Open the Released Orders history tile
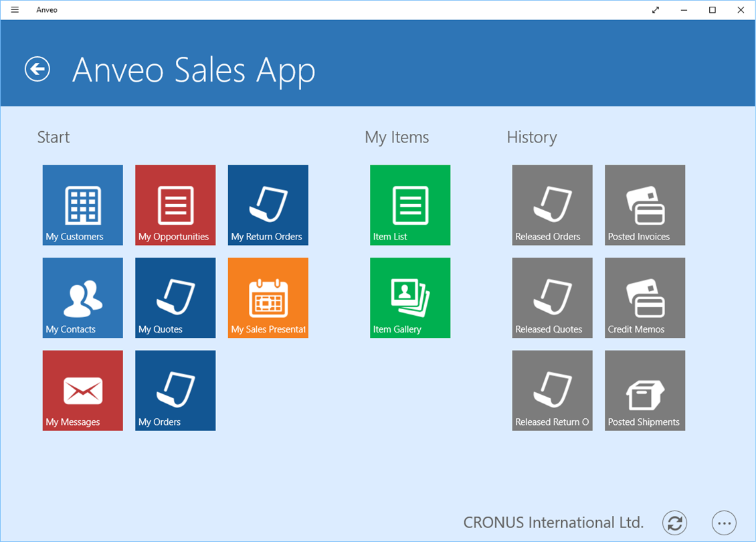The height and width of the screenshot is (542, 756). tap(553, 205)
